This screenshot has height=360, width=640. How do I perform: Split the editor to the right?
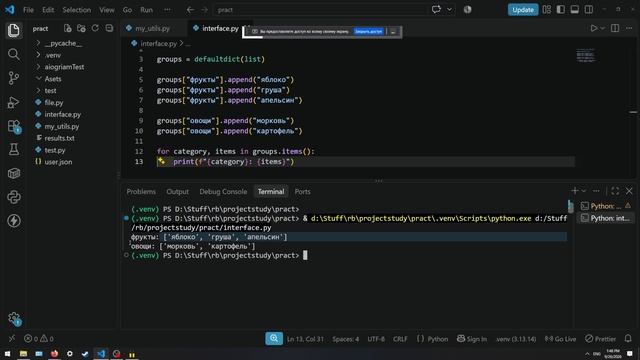[x=615, y=28]
